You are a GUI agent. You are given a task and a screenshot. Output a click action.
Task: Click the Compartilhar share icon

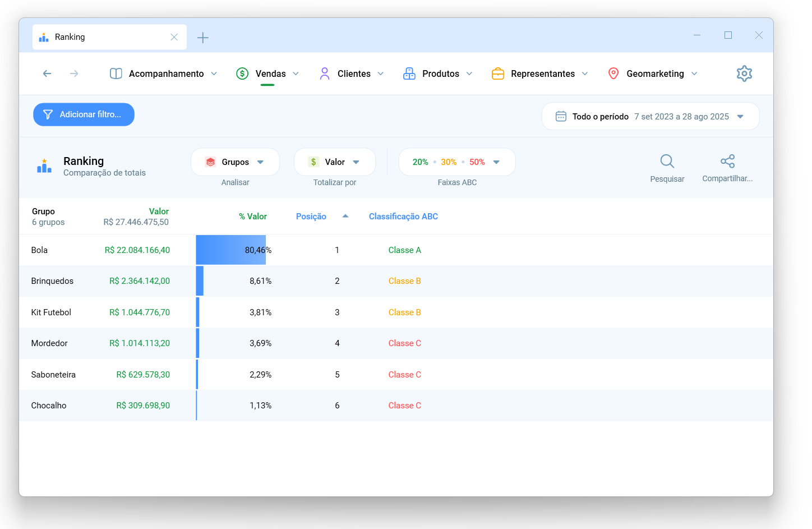click(727, 162)
